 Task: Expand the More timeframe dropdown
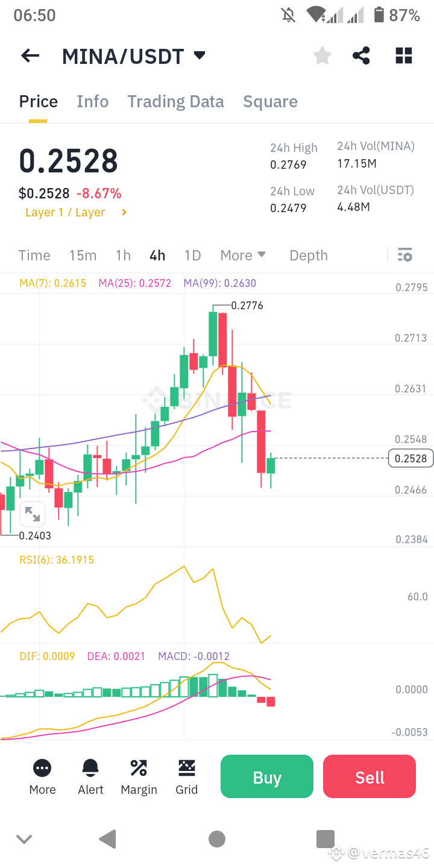(243, 255)
